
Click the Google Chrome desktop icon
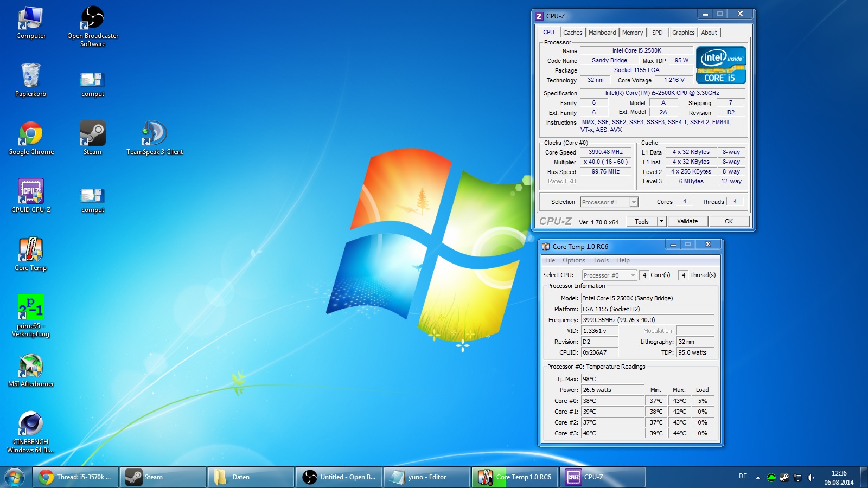pyautogui.click(x=31, y=139)
